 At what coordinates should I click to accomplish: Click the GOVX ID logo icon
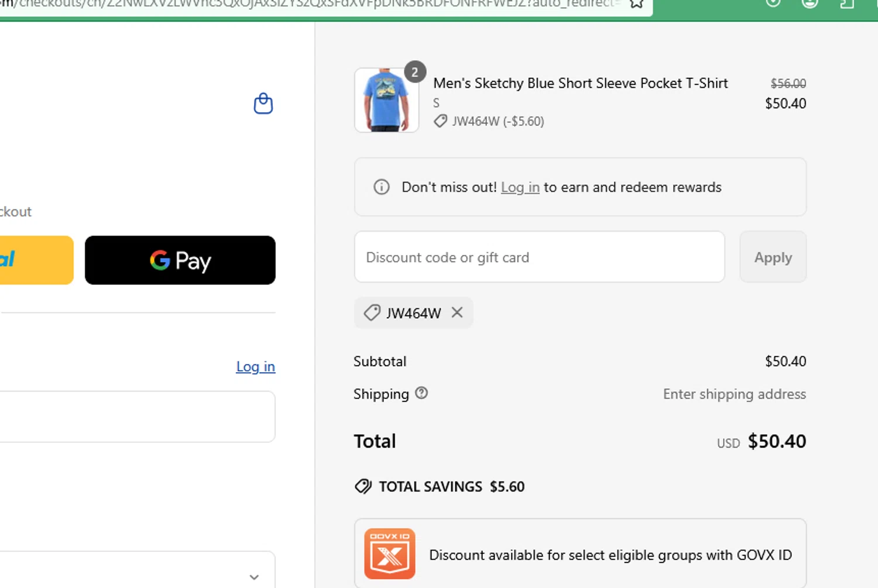point(390,553)
